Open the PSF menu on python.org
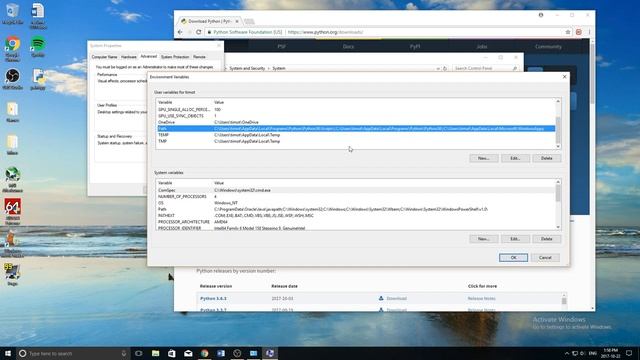Screen dimensions: 640x360 pos(282,47)
